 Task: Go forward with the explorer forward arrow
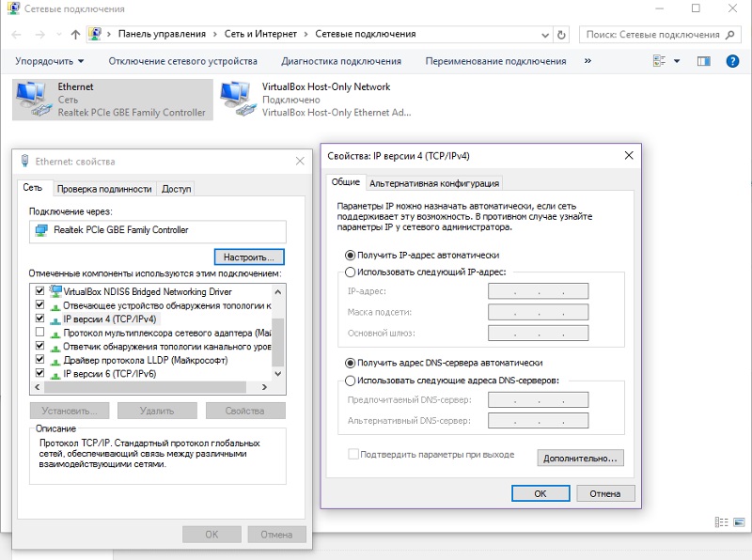(40, 35)
